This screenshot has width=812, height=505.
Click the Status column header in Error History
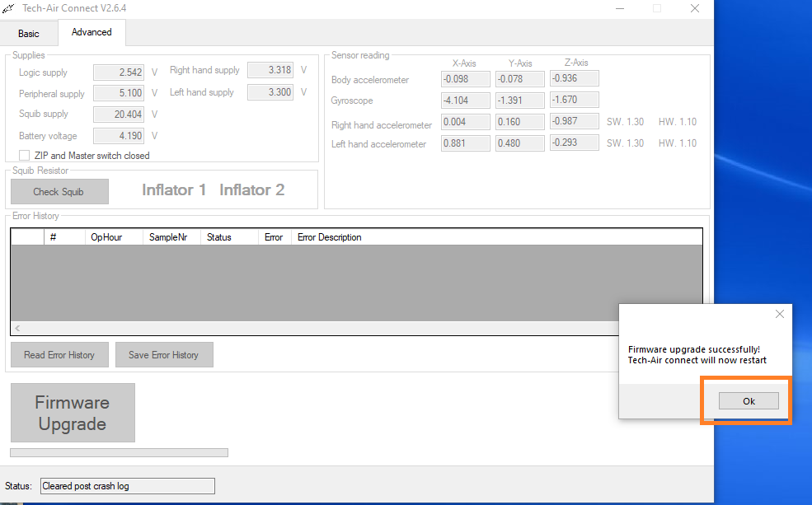229,237
